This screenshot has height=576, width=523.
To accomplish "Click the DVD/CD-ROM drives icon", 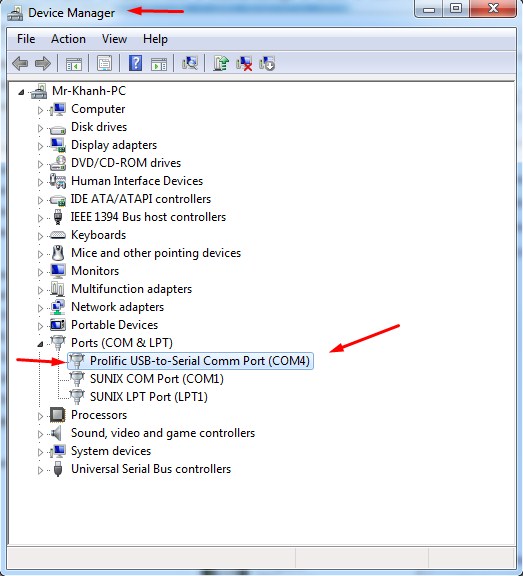I will tap(58, 163).
